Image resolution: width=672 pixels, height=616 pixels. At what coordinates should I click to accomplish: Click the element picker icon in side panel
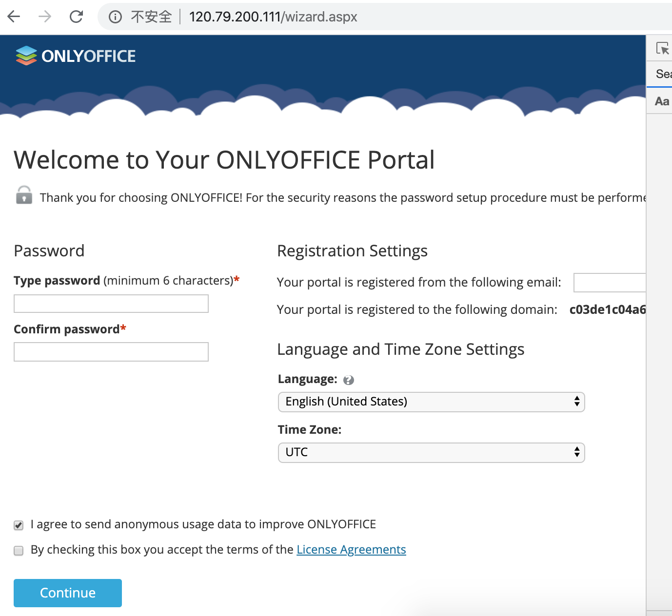[662, 48]
